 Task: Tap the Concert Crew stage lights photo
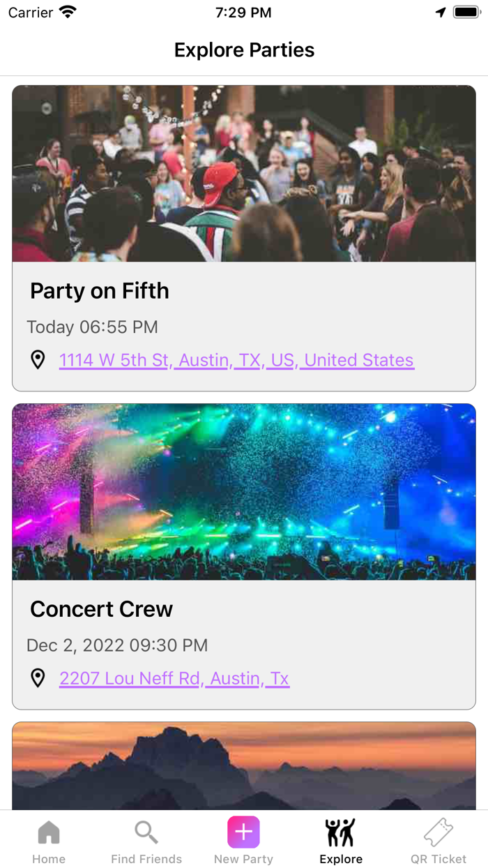[x=243, y=492]
